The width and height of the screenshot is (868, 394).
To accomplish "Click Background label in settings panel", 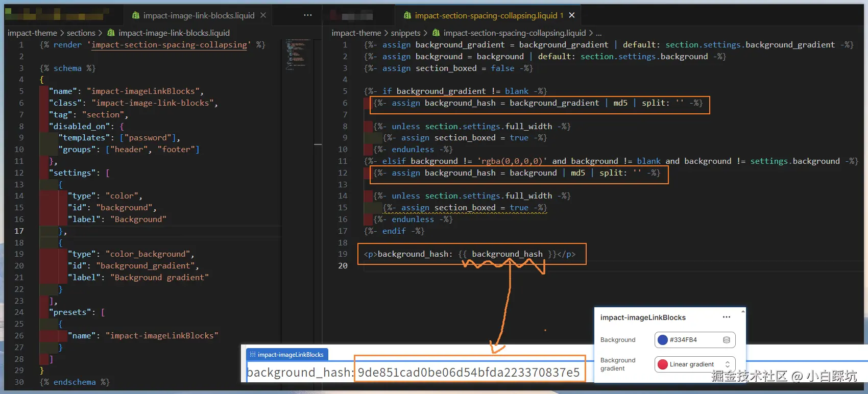I will point(618,340).
